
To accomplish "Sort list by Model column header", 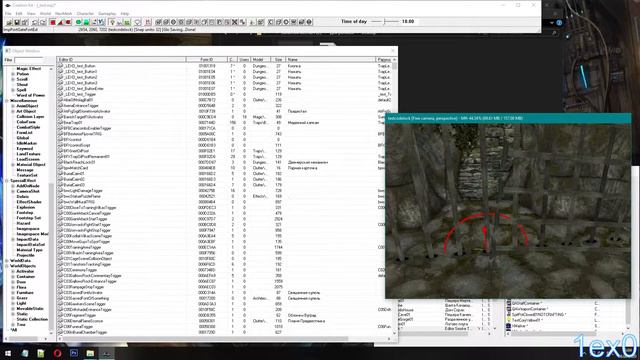I will (x=260, y=60).
